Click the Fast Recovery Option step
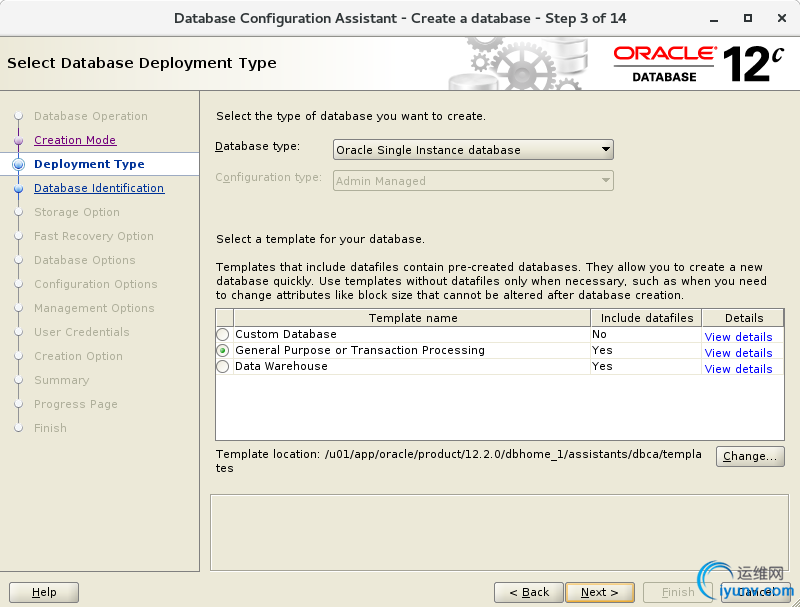The image size is (800, 607). click(x=94, y=236)
